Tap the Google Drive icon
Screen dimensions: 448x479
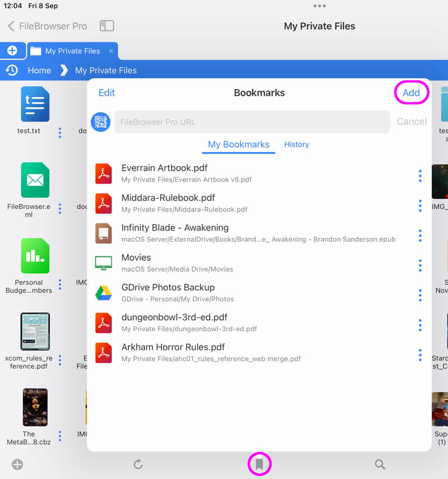click(104, 293)
